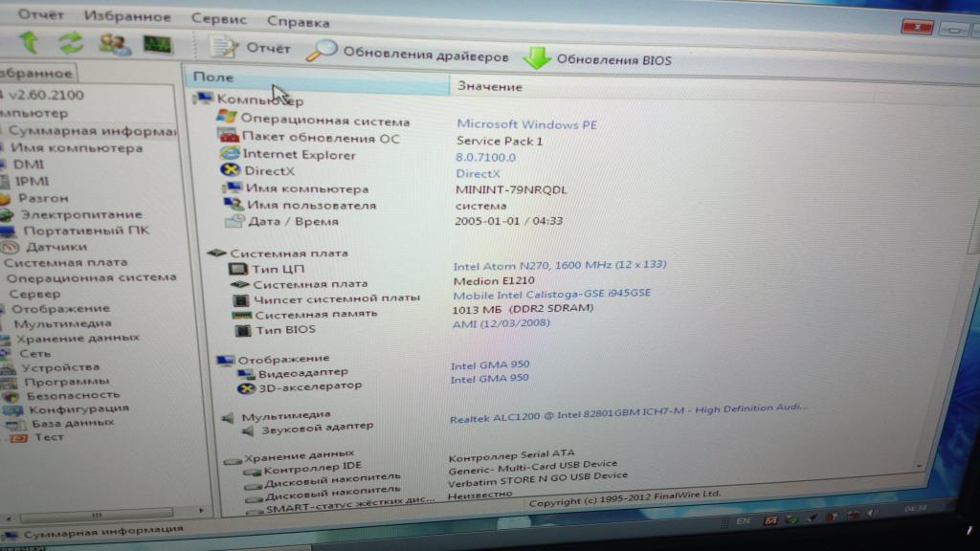The height and width of the screenshot is (551, 980).
Task: Select Операционная система in sidebar tree
Action: [x=91, y=278]
